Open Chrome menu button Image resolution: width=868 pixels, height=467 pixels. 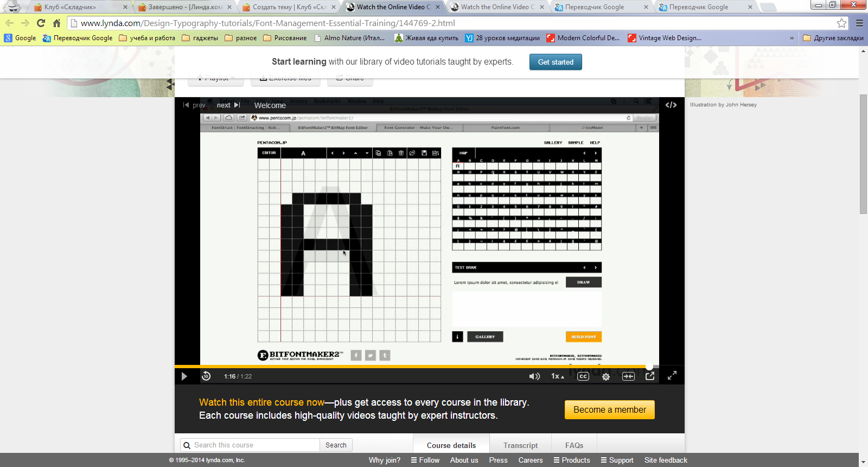(x=859, y=23)
